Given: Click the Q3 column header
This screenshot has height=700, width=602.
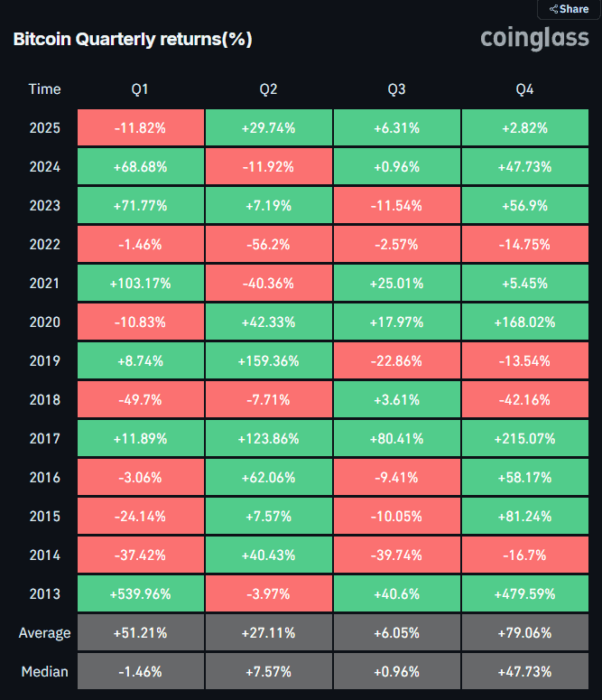Looking at the screenshot, I should pyautogui.click(x=396, y=89).
